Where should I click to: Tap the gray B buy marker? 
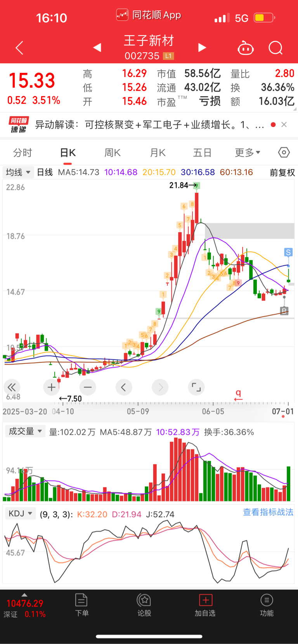click(x=284, y=311)
